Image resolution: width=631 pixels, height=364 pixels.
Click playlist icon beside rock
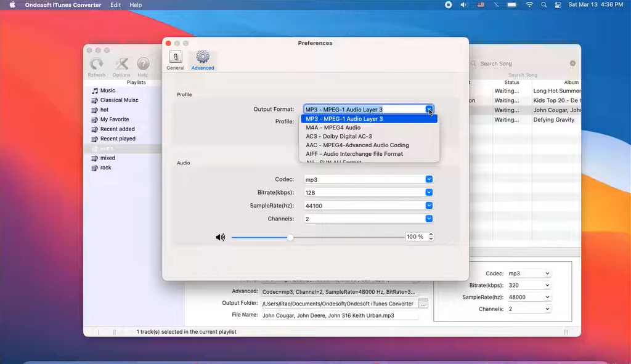94,168
